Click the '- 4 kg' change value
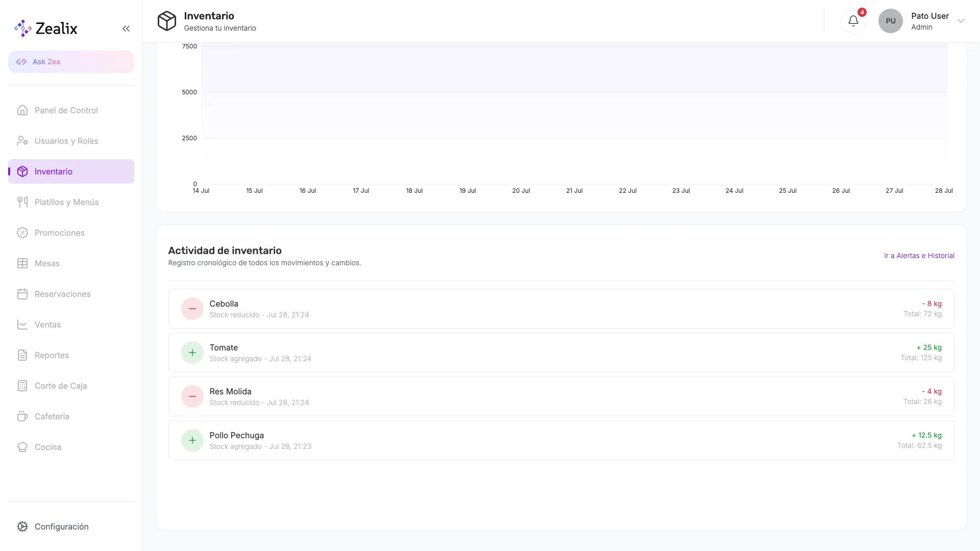 point(932,391)
